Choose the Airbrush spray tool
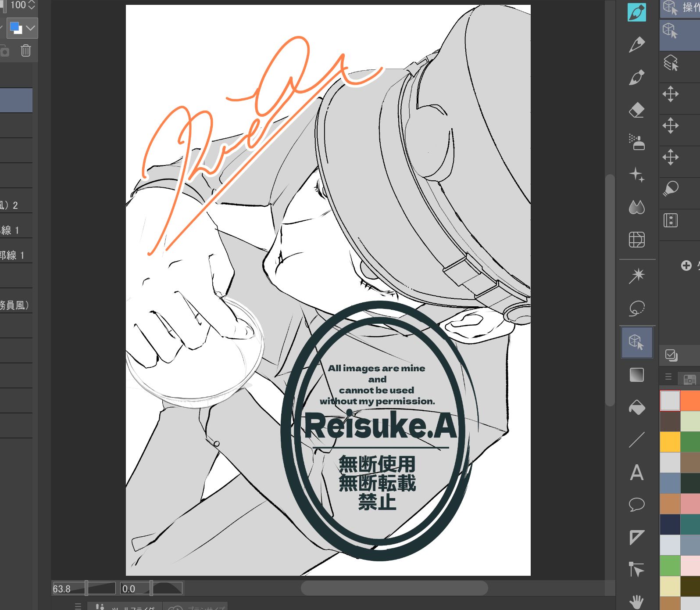 point(636,142)
